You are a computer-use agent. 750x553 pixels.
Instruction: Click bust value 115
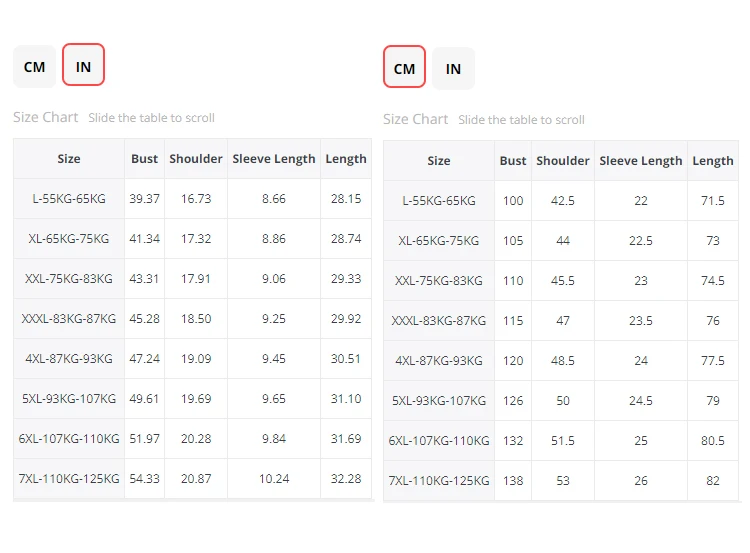point(513,321)
